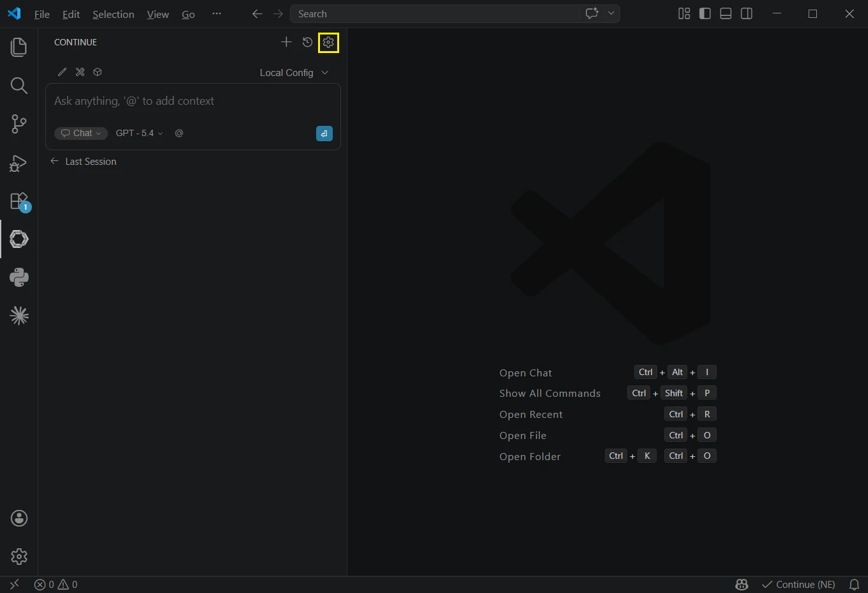Open the Edit menu

(x=71, y=14)
